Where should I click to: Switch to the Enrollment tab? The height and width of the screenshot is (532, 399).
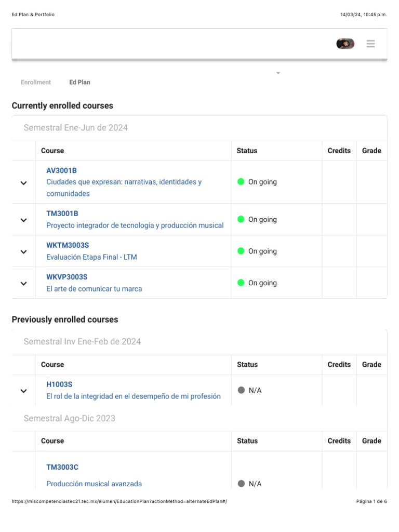point(36,82)
